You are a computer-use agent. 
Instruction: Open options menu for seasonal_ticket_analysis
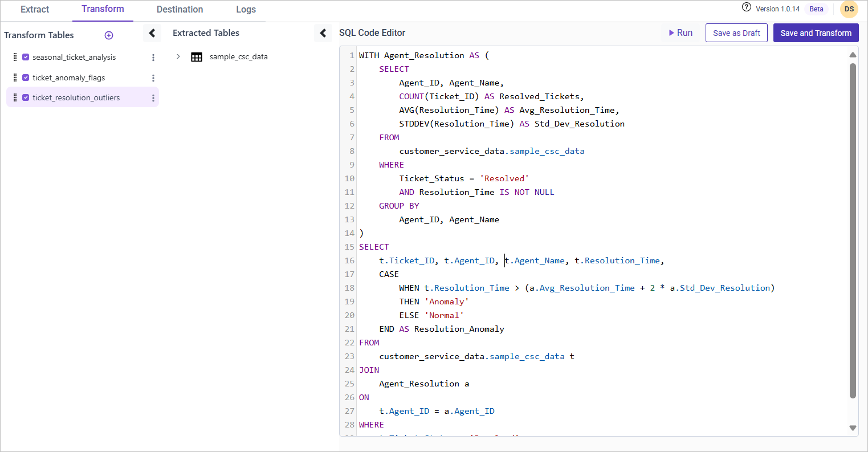(x=153, y=58)
